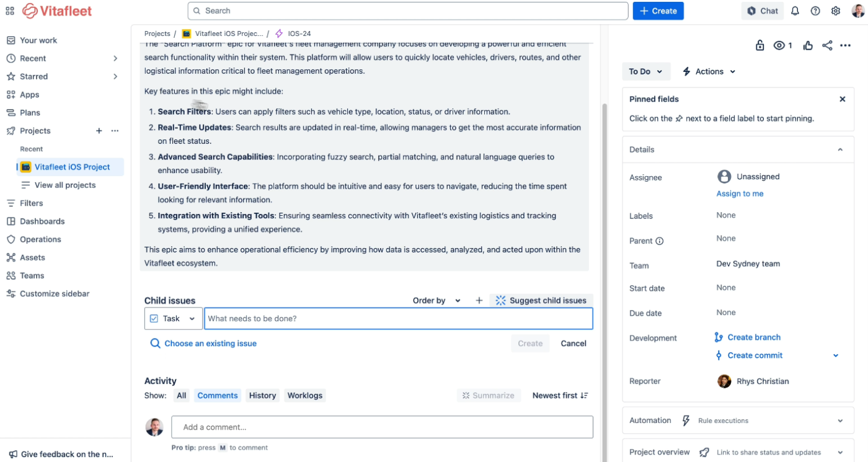Add a project with plus icon

point(99,131)
